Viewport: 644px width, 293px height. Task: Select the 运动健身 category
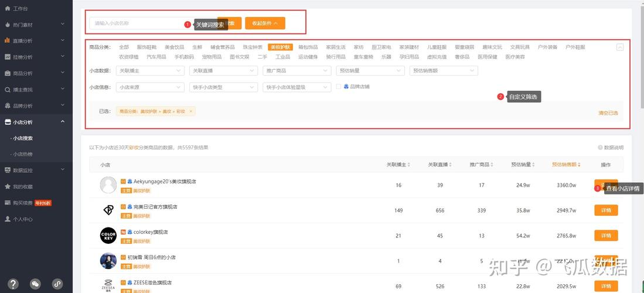pos(308,57)
